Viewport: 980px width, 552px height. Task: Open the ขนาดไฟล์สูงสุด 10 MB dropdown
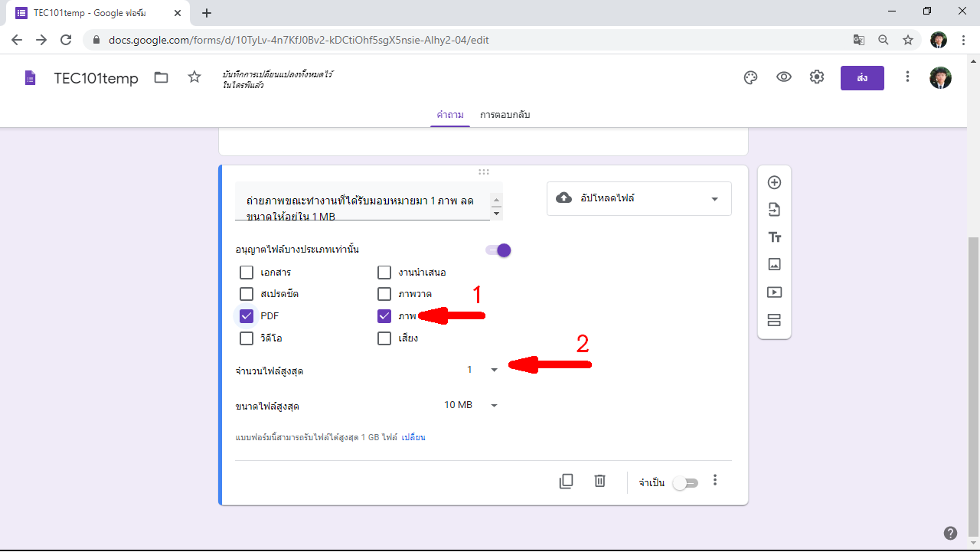471,405
